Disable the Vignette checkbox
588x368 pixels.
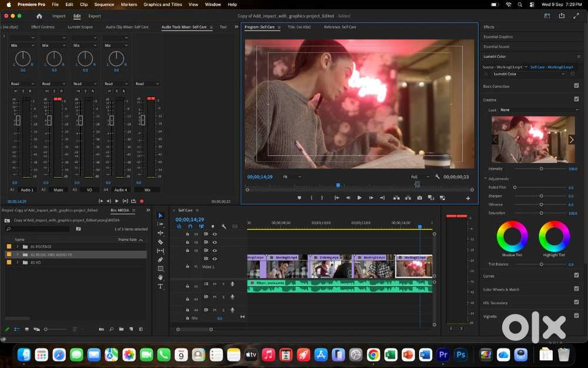tap(576, 316)
